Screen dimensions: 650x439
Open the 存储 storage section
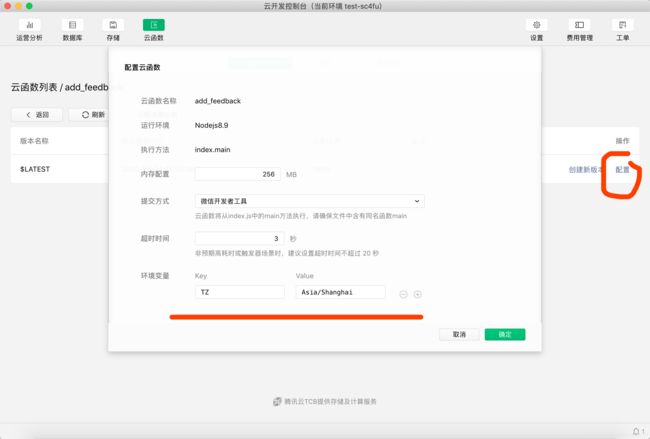113,30
